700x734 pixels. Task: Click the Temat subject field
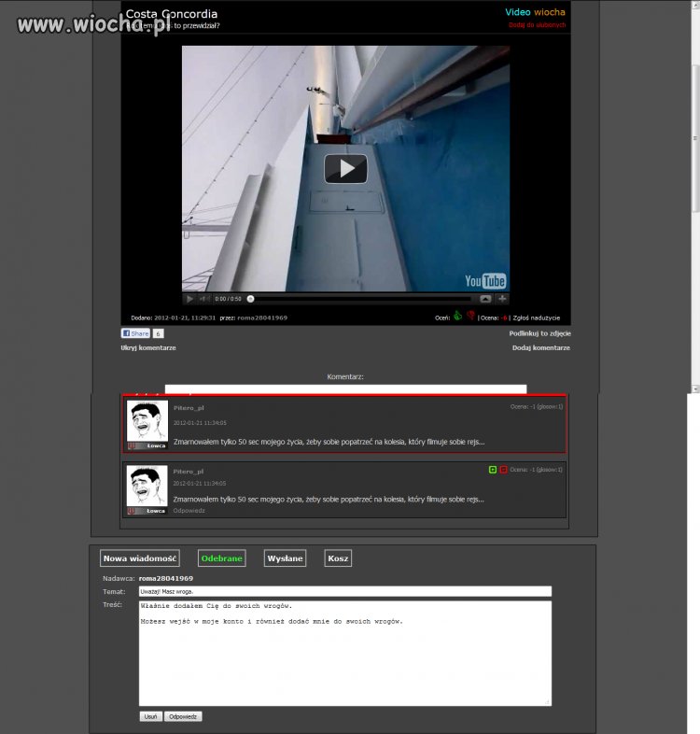345,592
